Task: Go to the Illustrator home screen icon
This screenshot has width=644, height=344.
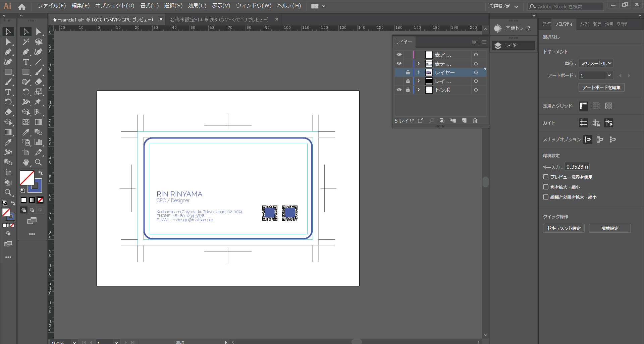Action: click(22, 6)
